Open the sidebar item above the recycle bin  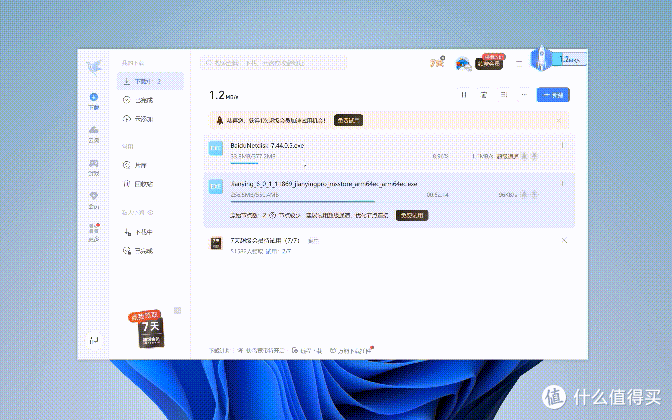[x=150, y=165]
